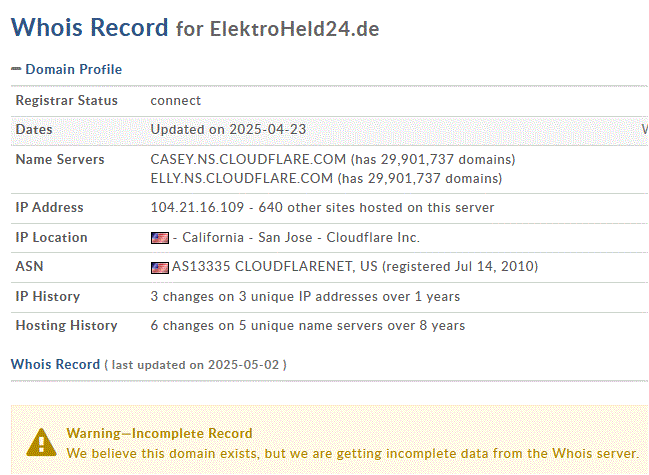Collapse the Domain Profile section

pos(66,69)
